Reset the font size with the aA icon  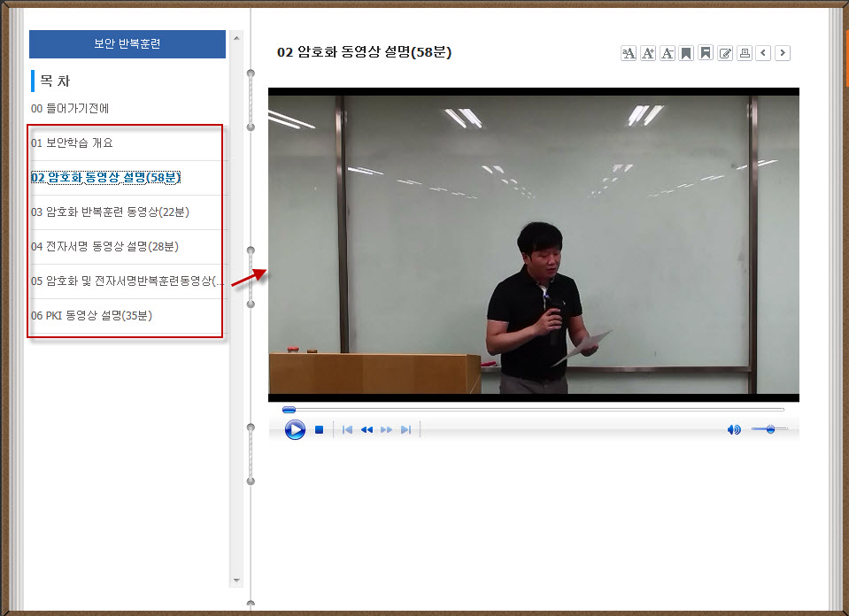(628, 53)
